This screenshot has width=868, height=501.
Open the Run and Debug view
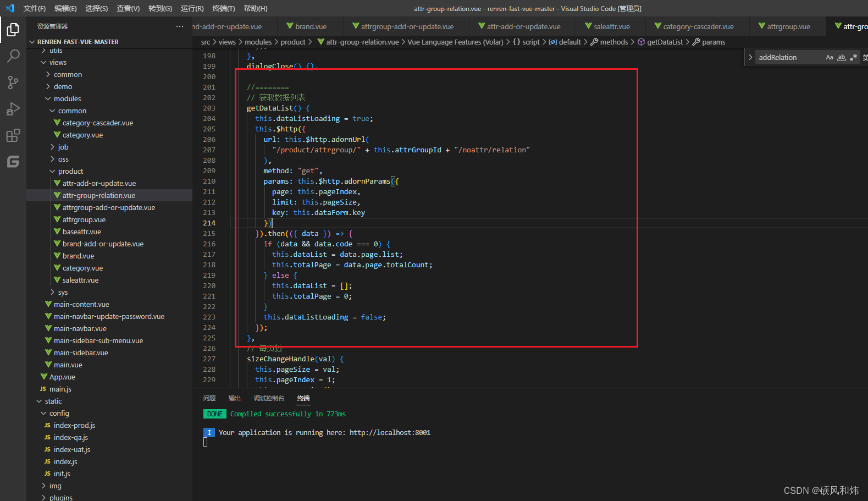pos(13,108)
